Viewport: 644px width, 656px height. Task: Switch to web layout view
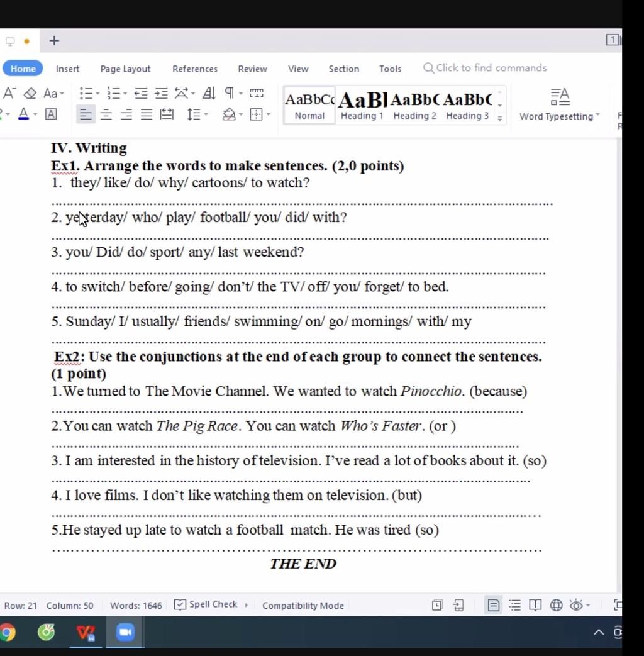tap(556, 605)
